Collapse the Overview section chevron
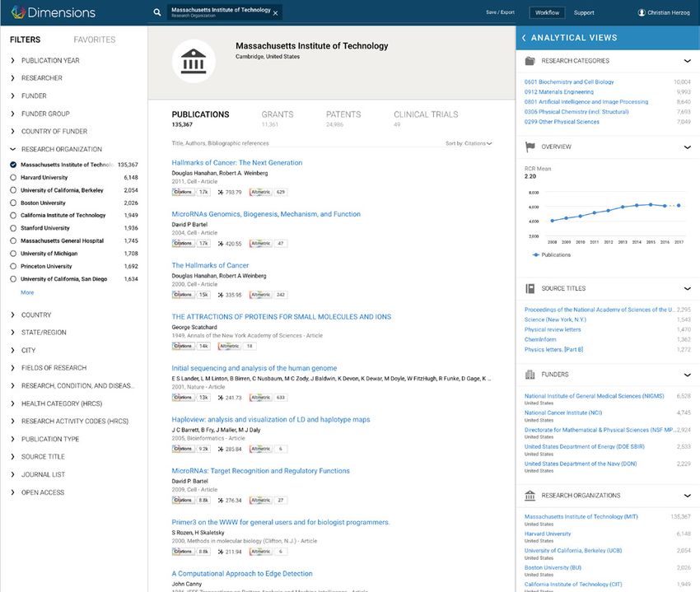 coord(688,147)
